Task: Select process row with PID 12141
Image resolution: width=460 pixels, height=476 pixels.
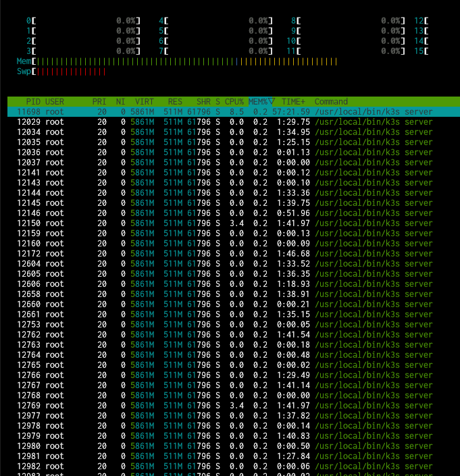Action: pyautogui.click(x=234, y=172)
